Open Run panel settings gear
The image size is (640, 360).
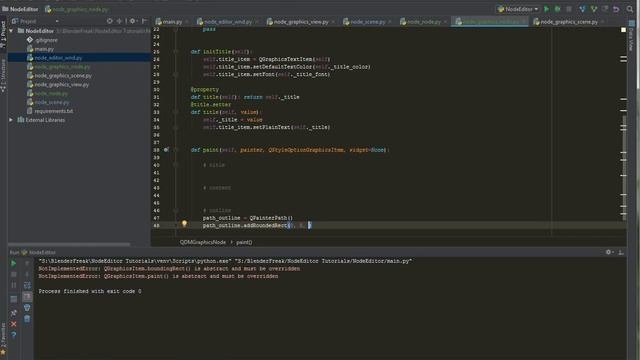[x=609, y=252]
